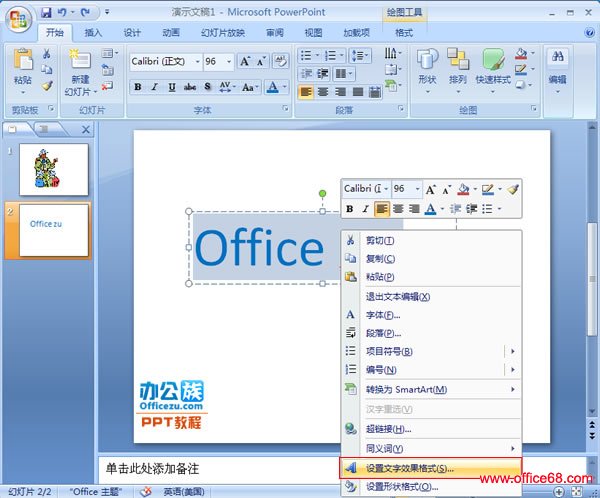Viewport: 600px width, 498px height.
Task: Click text direction icon in ribbon
Action: [390, 53]
